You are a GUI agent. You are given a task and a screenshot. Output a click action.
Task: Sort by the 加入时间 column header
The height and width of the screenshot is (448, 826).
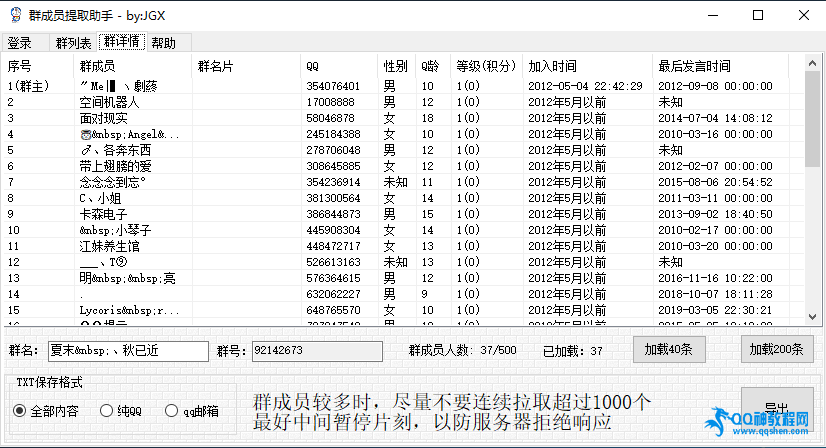(x=588, y=66)
